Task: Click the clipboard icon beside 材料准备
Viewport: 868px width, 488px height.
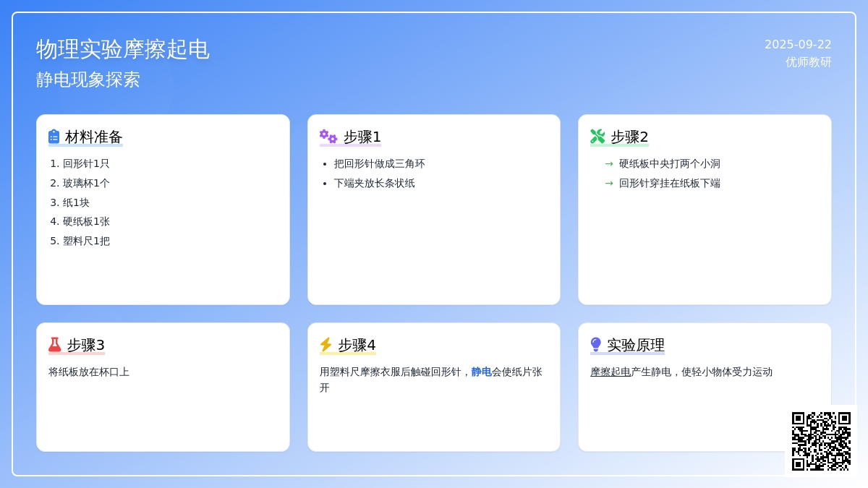Action: click(54, 137)
